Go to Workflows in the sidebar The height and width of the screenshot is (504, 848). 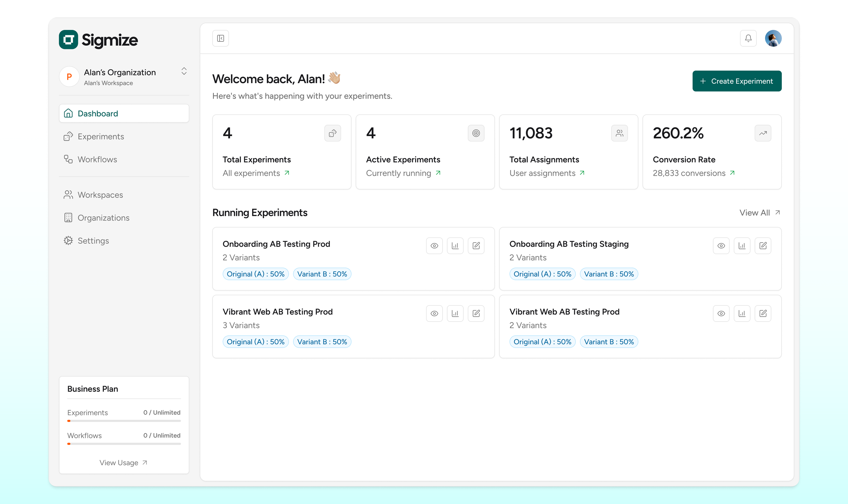click(97, 159)
